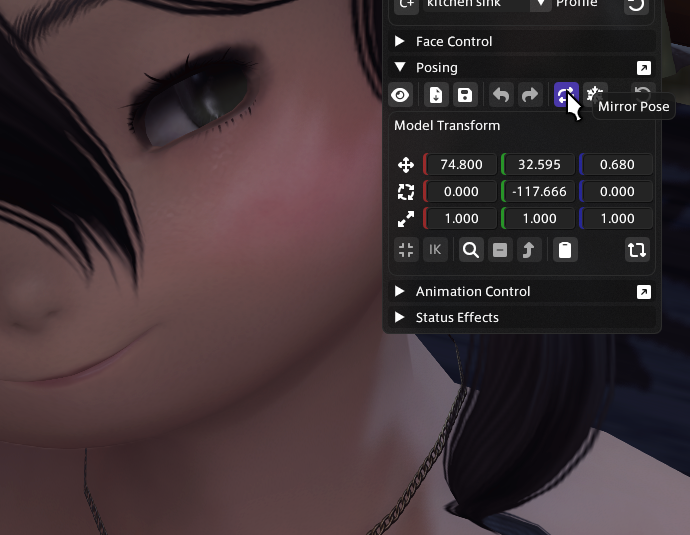
Task: Edit the position X field 74.800
Action: click(x=460, y=165)
